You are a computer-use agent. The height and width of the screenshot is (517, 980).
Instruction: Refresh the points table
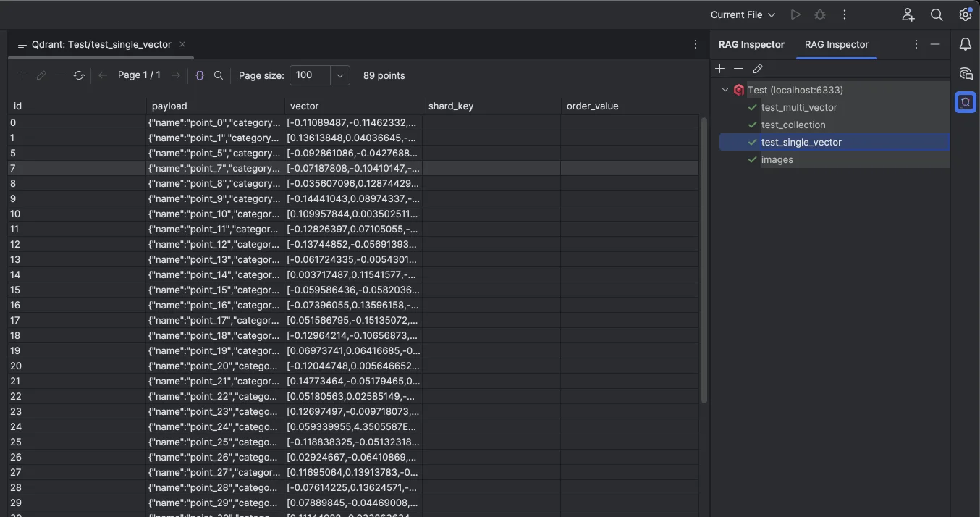79,75
